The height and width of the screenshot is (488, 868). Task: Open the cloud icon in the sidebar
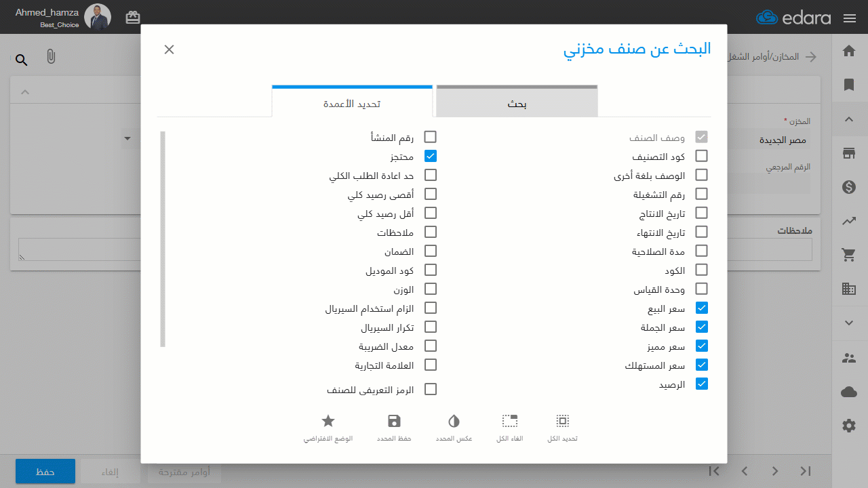pyautogui.click(x=849, y=392)
